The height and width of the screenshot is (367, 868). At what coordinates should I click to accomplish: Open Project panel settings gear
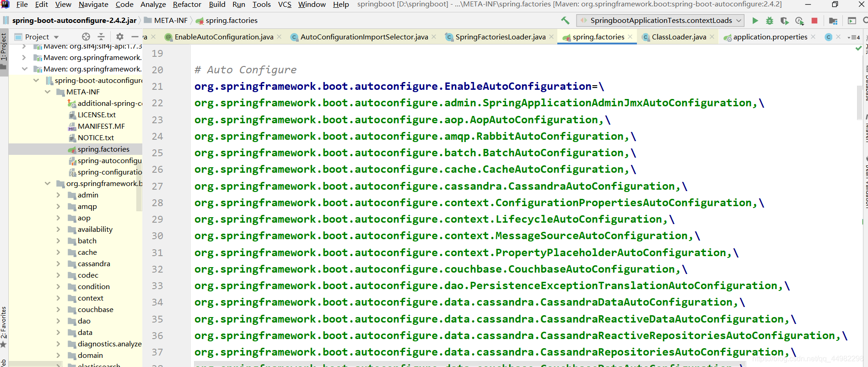(120, 37)
